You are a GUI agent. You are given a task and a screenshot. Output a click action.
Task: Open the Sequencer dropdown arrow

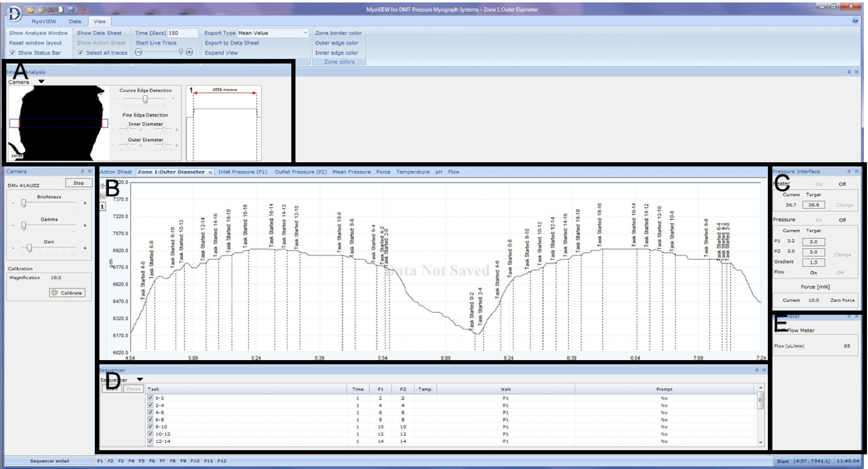point(140,379)
